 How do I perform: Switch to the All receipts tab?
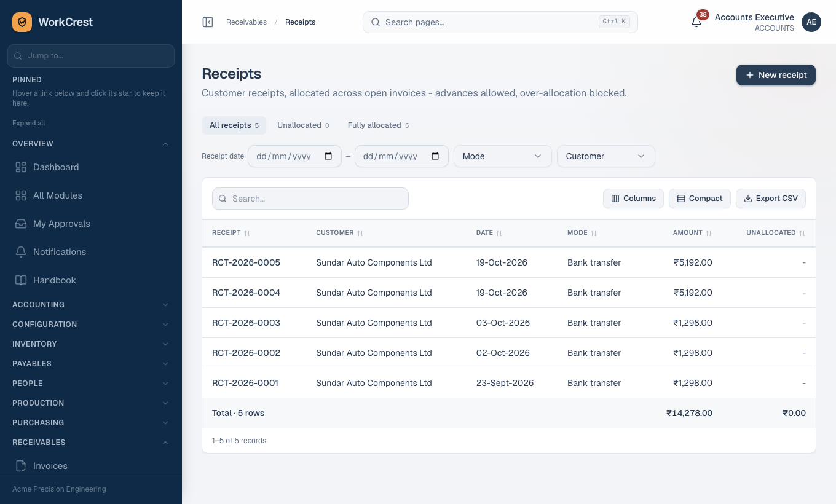point(234,125)
